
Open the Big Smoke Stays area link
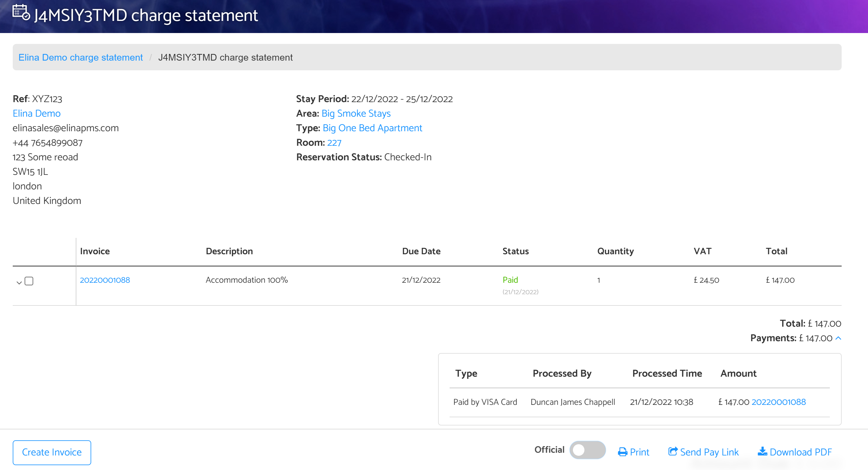[x=356, y=114]
